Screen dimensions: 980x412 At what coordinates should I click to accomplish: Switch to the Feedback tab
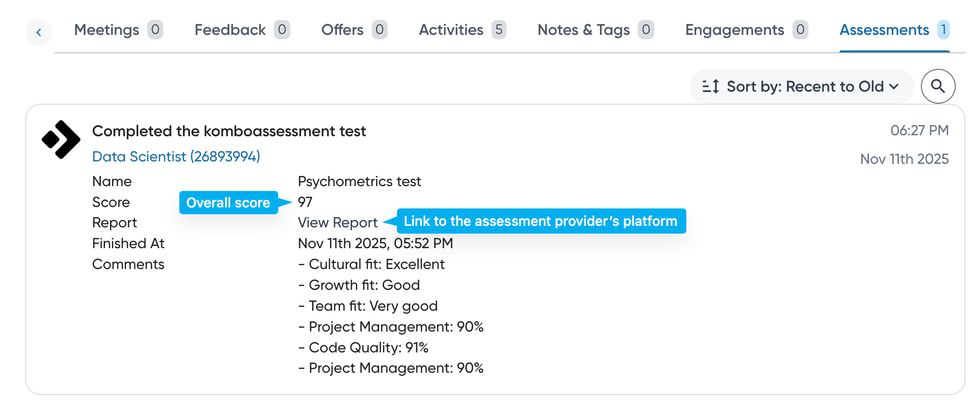(230, 30)
